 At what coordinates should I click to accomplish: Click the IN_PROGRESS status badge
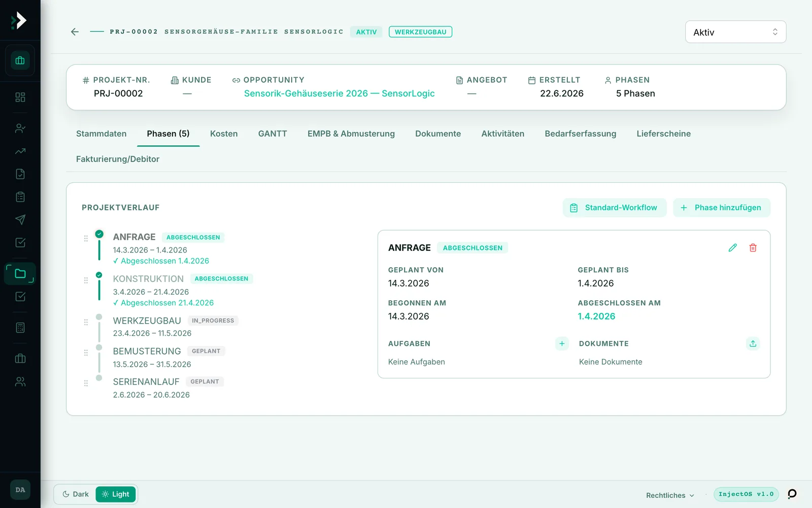(213, 321)
